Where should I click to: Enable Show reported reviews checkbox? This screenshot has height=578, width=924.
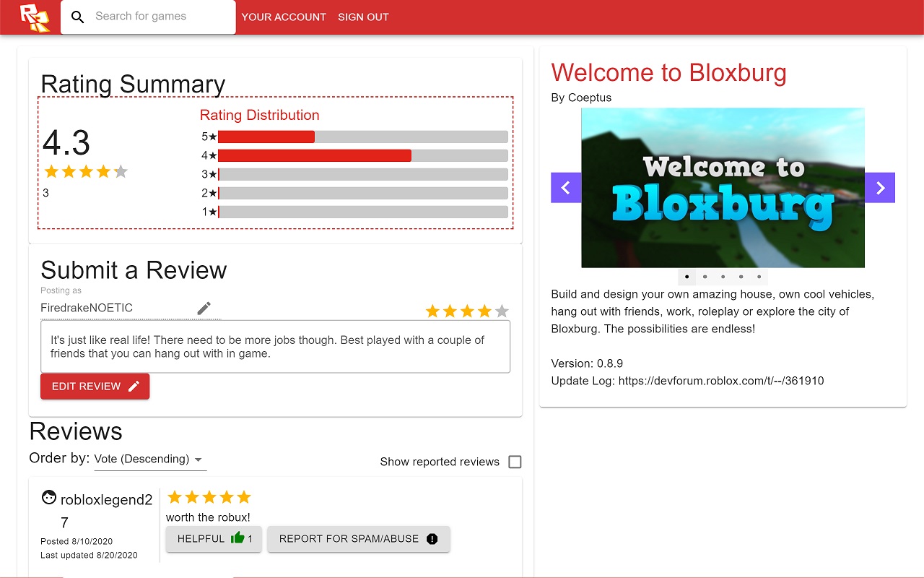click(515, 462)
